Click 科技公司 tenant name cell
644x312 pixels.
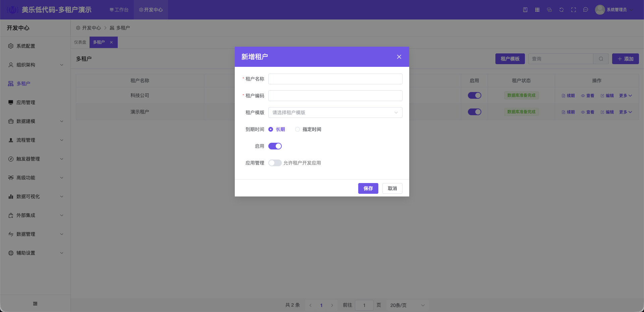[140, 95]
